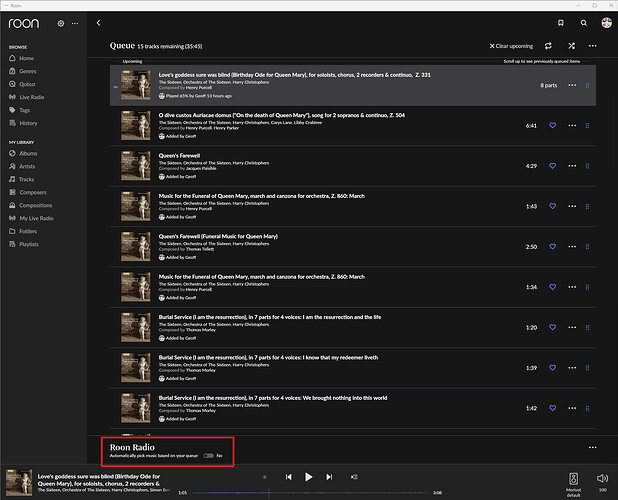
Task: Grab reorder handle of Love's goddess row
Action: 587,86
